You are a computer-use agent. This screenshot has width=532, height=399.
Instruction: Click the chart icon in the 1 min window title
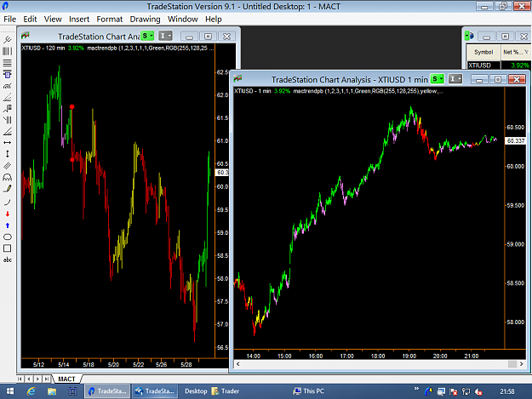coord(237,79)
